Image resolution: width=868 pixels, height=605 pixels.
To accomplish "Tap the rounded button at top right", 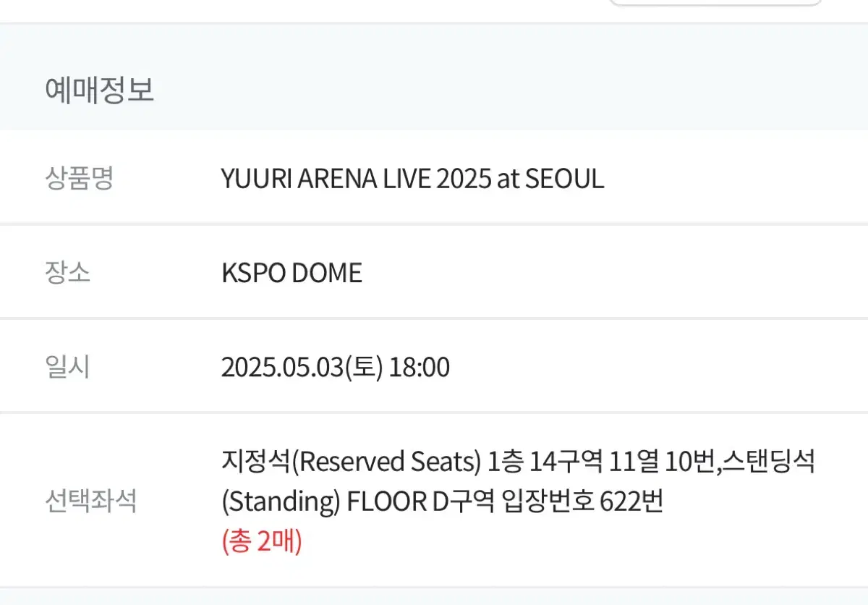I will point(715,2).
